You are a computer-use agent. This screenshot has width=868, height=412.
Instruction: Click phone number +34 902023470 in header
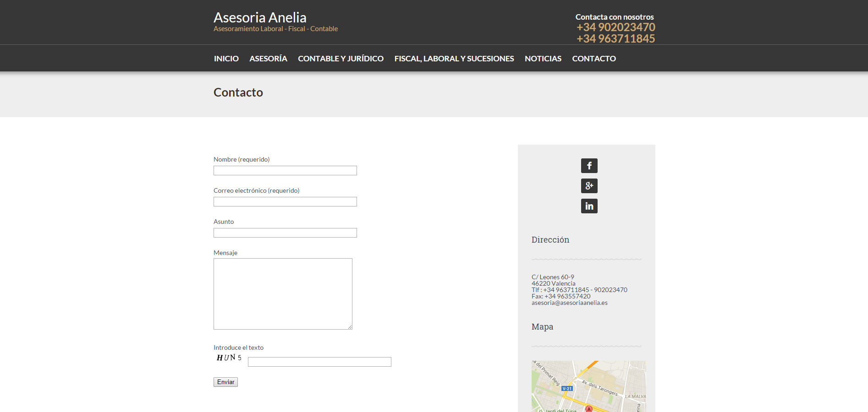(x=615, y=27)
